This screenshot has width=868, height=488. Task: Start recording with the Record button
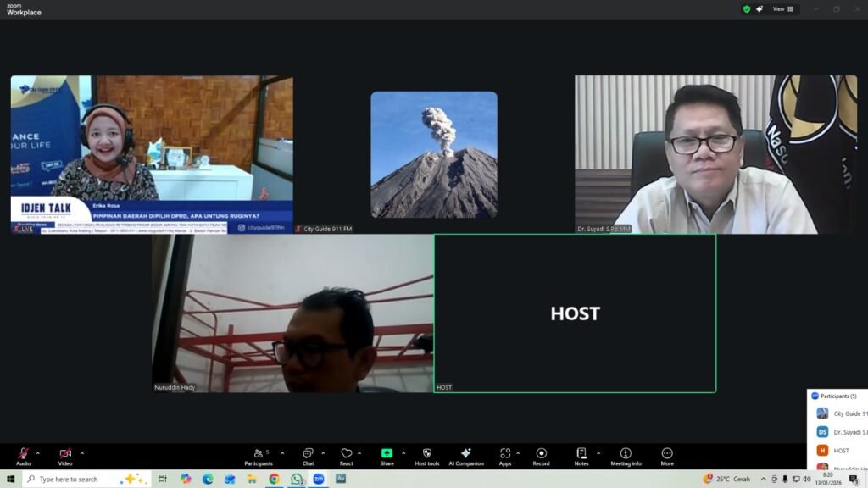pyautogui.click(x=541, y=454)
